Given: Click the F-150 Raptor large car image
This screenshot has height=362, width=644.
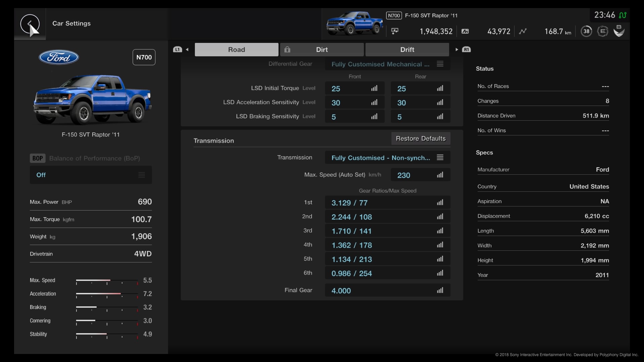Looking at the screenshot, I should tap(92, 100).
